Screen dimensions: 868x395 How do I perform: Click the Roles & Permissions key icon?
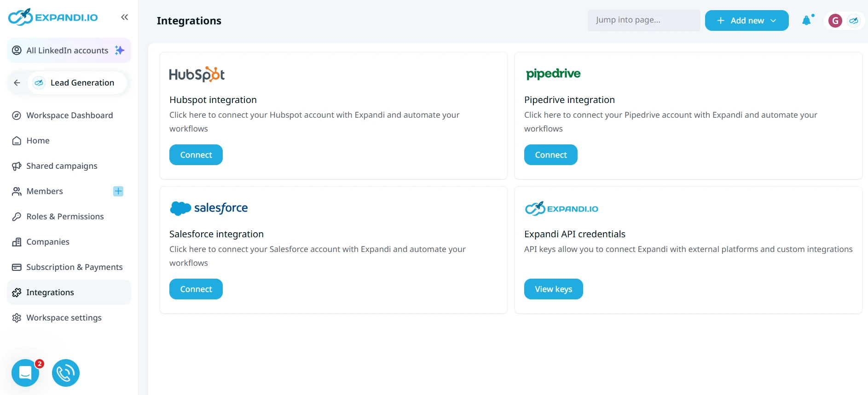tap(17, 217)
